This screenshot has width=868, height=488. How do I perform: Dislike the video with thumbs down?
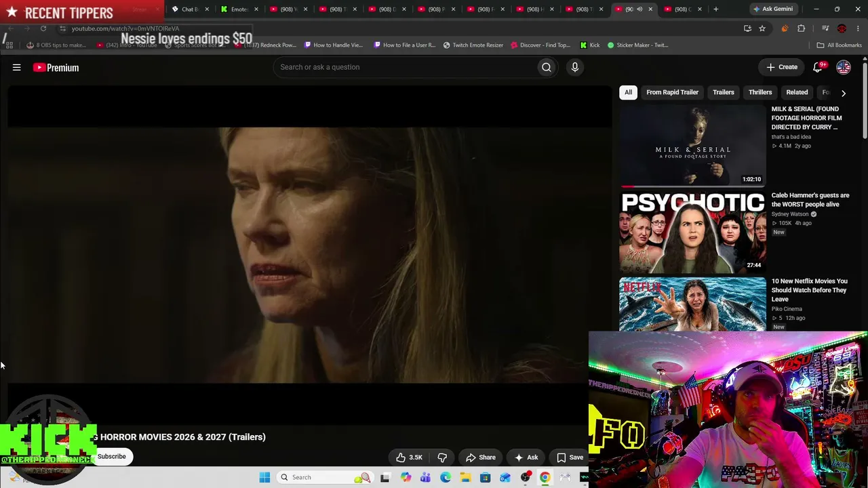pyautogui.click(x=441, y=457)
